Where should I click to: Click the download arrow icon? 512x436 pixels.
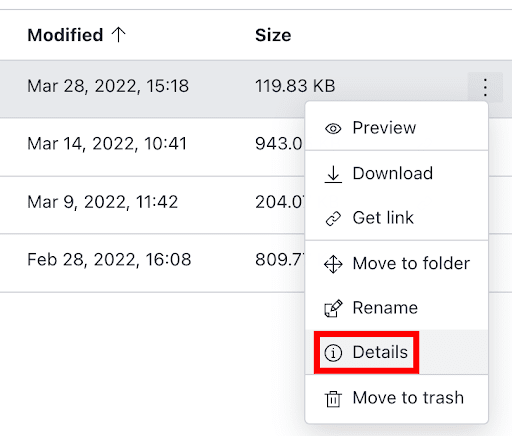[x=333, y=174]
